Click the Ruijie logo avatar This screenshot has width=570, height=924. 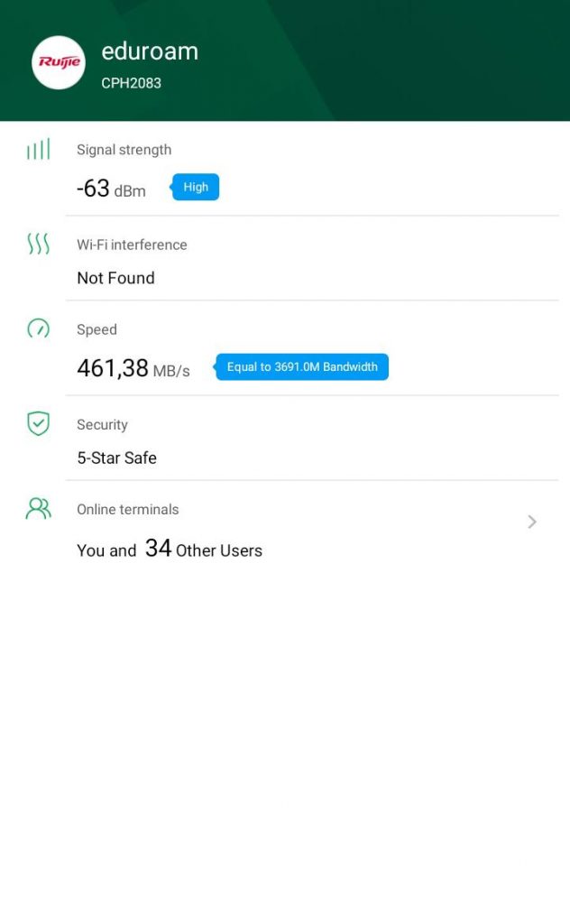coord(59,62)
